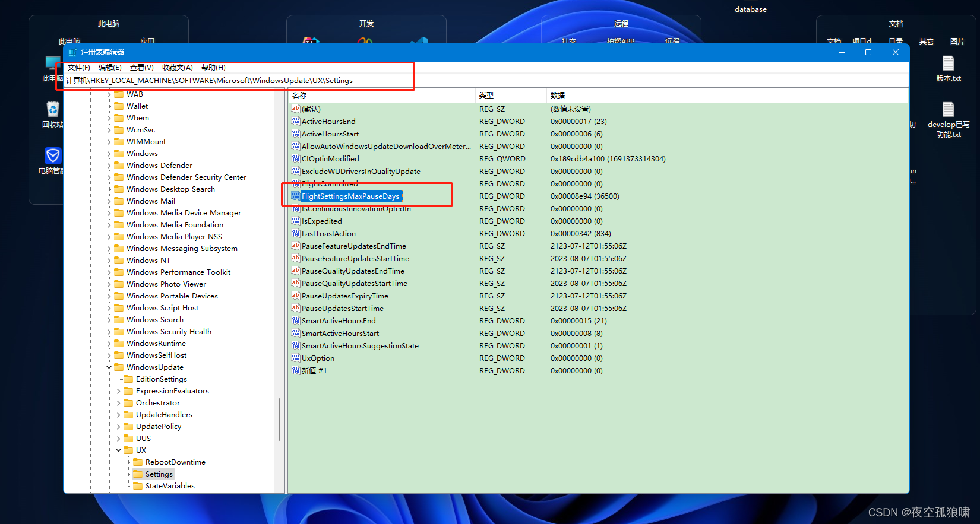The image size is (980, 524).
Task: Sort by the 类型 column header
Action: point(511,95)
